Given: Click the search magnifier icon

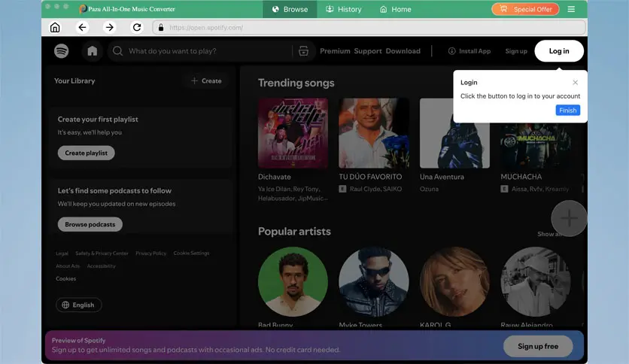Looking at the screenshot, I should (x=117, y=51).
